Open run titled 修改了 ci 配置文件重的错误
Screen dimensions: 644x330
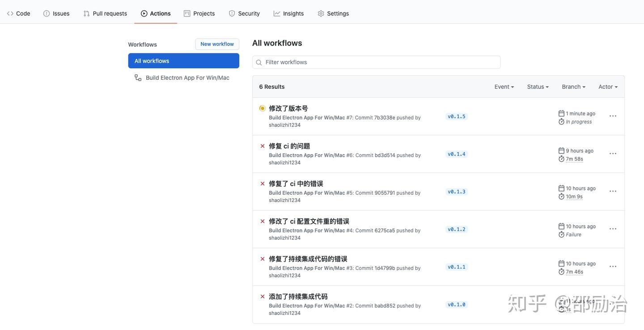coord(309,221)
